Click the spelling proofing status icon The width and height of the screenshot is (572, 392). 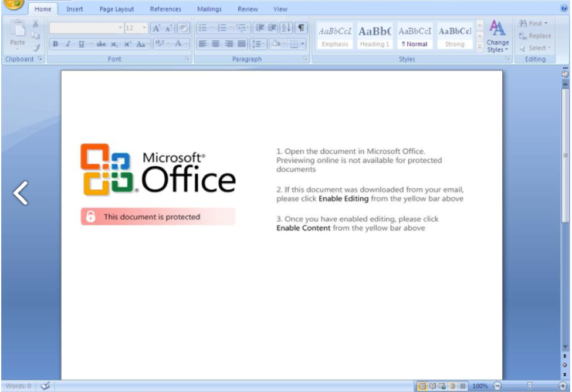pyautogui.click(x=45, y=386)
